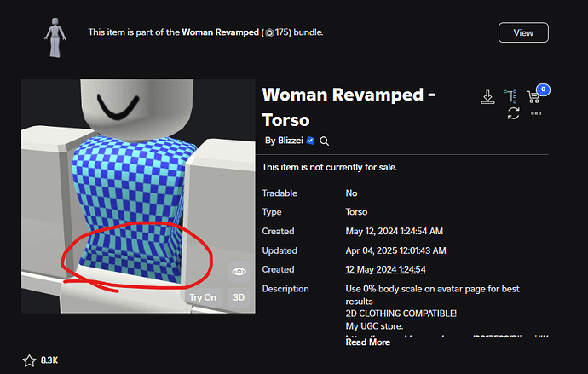The image size is (588, 374).
Task: Open the three-dots more options menu
Action: click(x=536, y=113)
